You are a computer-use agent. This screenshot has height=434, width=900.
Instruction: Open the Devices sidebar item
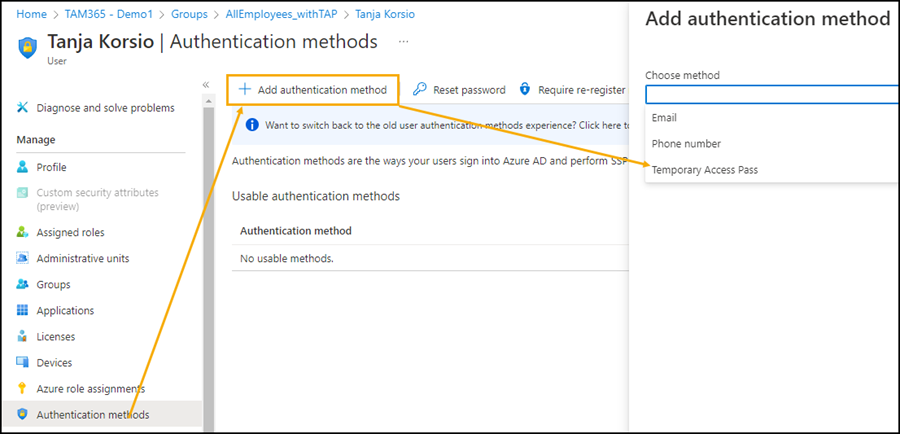coord(54,363)
